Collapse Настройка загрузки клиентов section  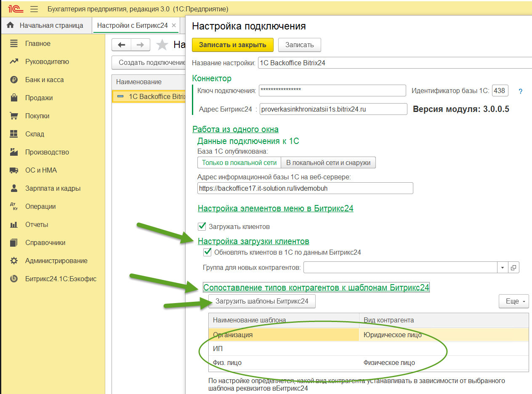(253, 241)
